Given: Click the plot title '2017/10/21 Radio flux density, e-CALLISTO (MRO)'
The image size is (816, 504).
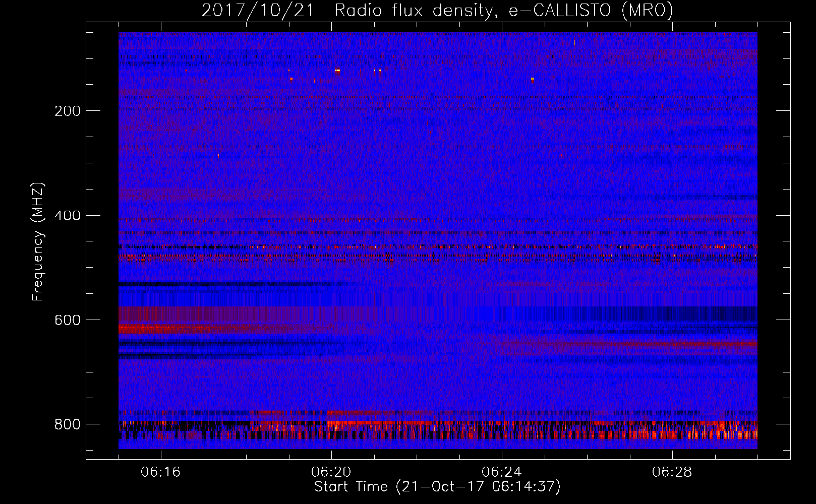Looking at the screenshot, I should point(437,10).
